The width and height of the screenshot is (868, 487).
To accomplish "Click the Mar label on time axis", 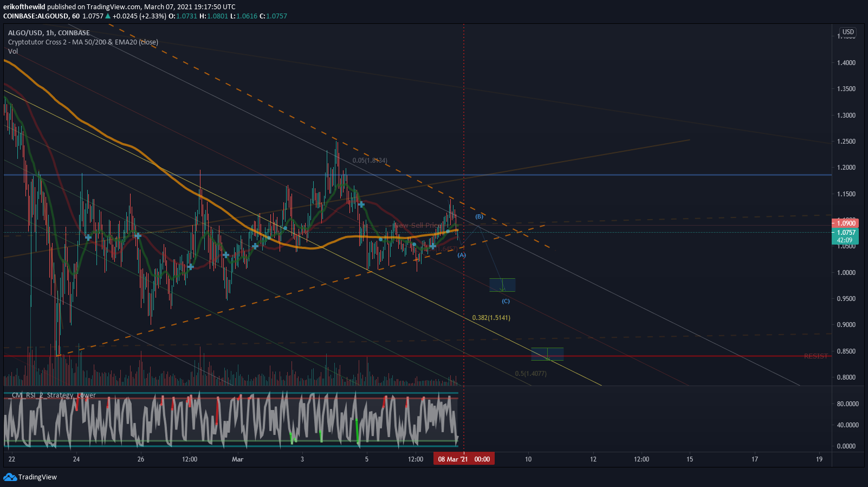I will [x=237, y=459].
